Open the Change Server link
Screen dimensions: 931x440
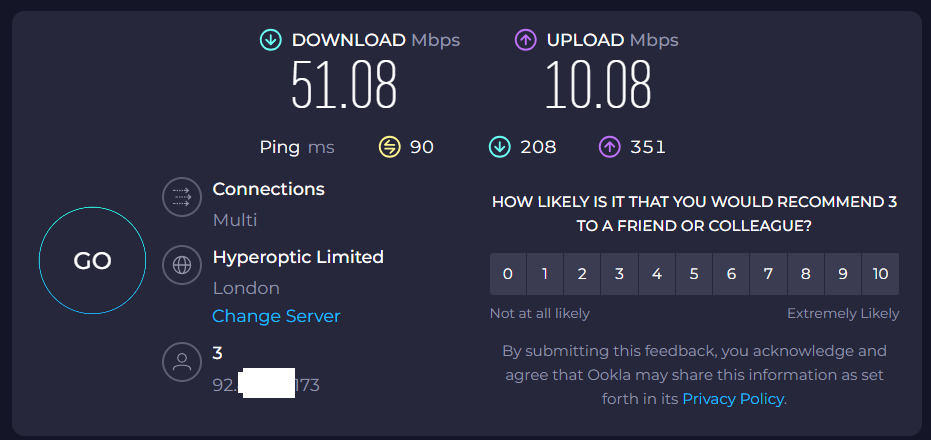(276, 316)
